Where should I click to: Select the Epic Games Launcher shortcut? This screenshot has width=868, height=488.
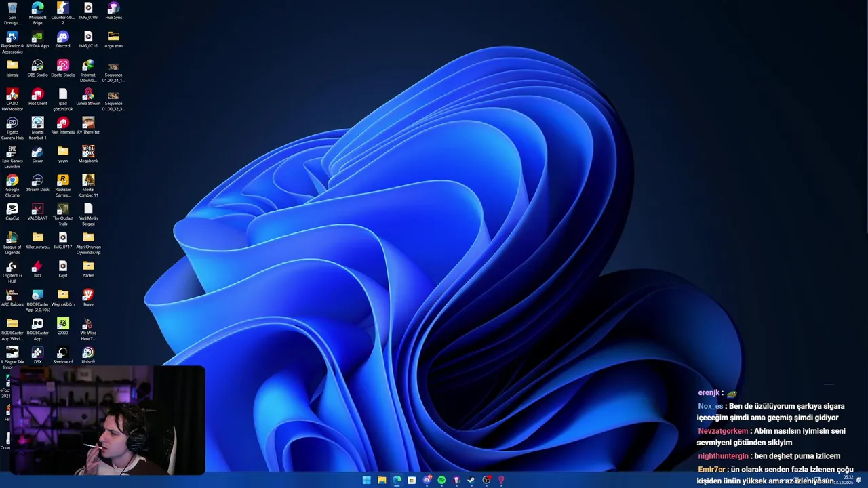point(12,157)
